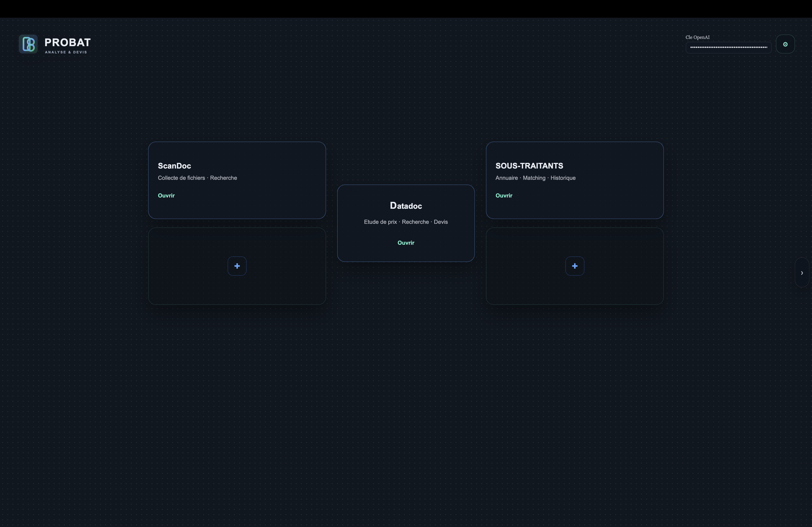The image size is (812, 527).
Task: Open ScanDoc with its Ouvrir link
Action: (166, 196)
